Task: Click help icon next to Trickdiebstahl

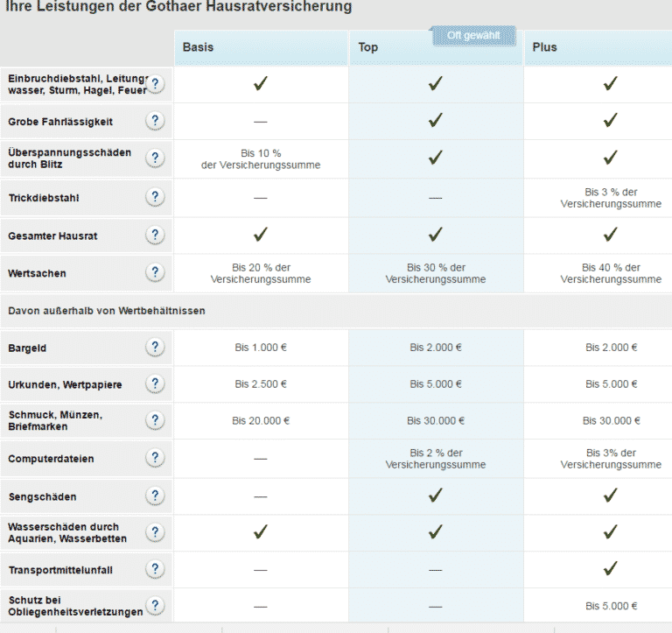Action: 155,197
